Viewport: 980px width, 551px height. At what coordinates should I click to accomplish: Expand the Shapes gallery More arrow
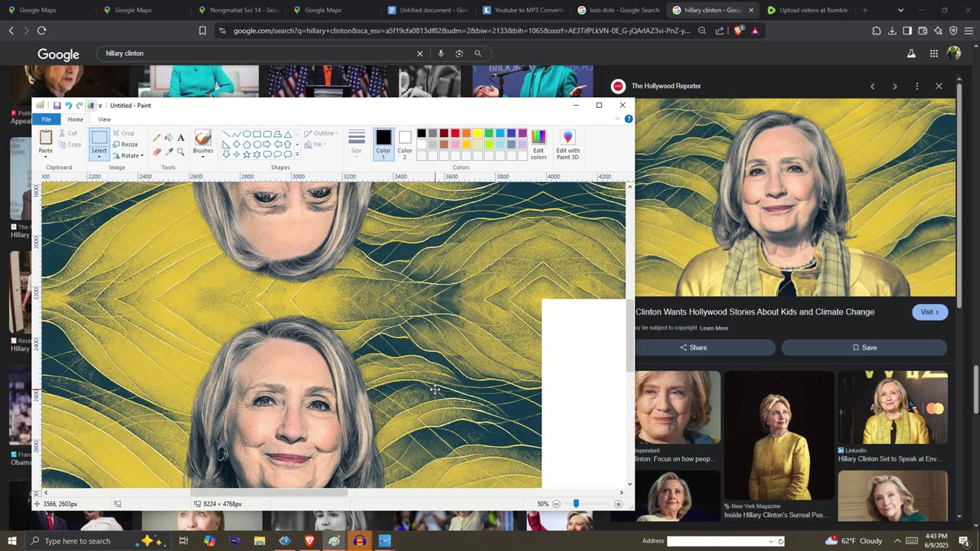click(297, 155)
